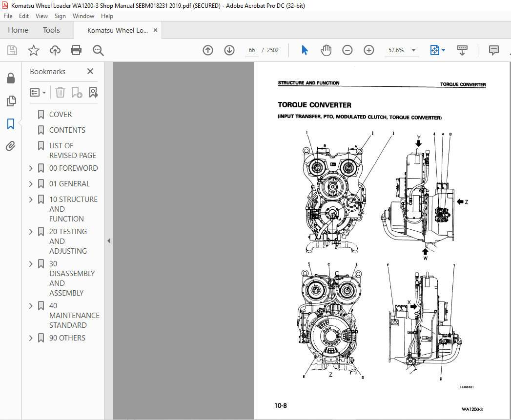
Task: Open the CONTENTS bookmark
Action: click(67, 130)
